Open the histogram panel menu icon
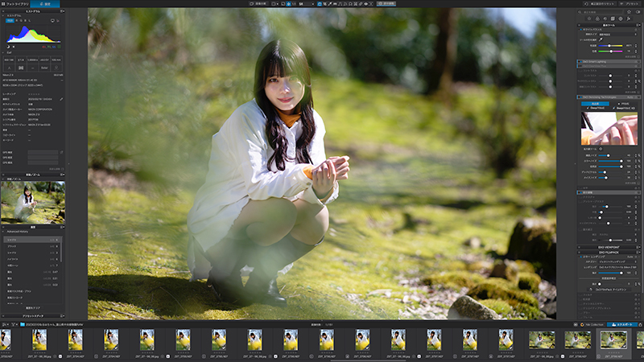This screenshot has height=362, width=644. point(62,11)
